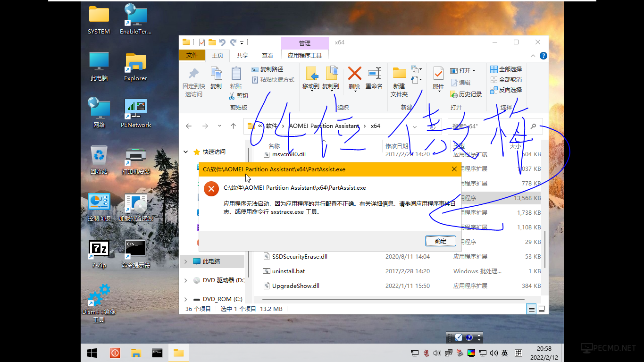Toggle the 英 input language indicator
This screenshot has width=644, height=362.
coord(505,353)
